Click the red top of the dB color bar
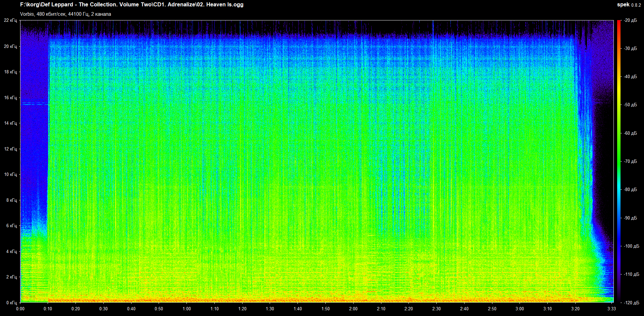Image resolution: width=644 pixels, height=316 pixels. 619,23
